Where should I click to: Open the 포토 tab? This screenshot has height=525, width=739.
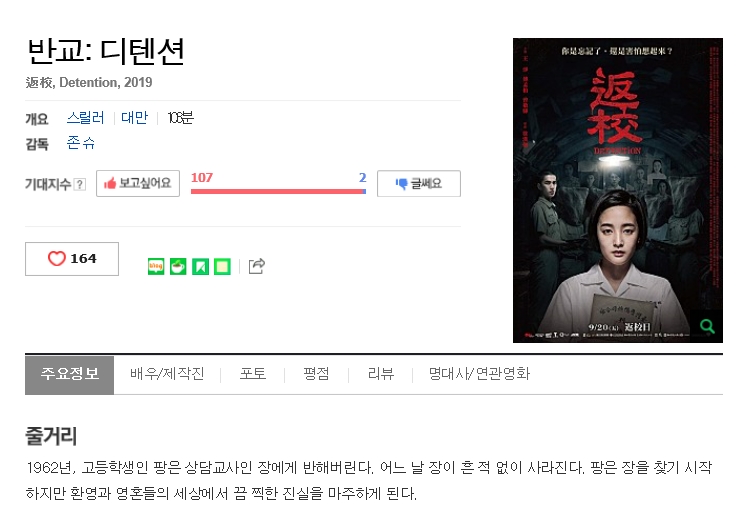point(253,374)
